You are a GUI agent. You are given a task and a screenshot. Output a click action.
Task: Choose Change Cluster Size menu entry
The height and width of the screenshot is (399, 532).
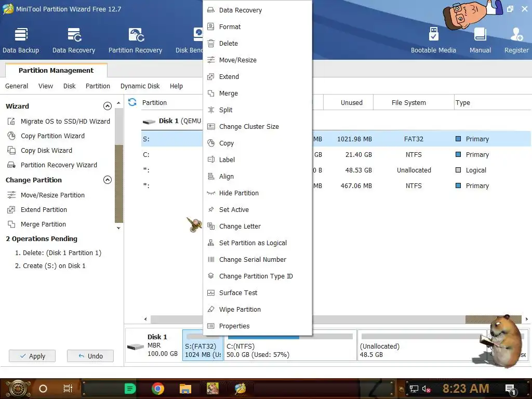pos(257,127)
